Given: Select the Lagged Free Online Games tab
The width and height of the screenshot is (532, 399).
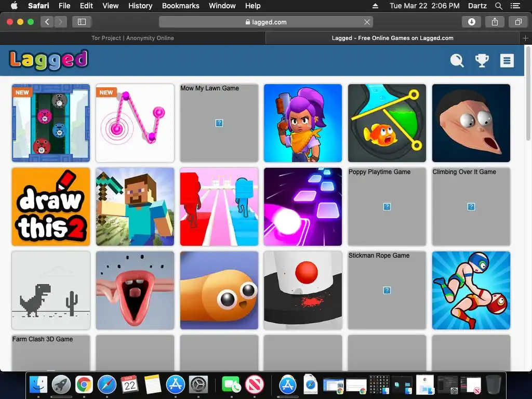Looking at the screenshot, I should coord(393,38).
